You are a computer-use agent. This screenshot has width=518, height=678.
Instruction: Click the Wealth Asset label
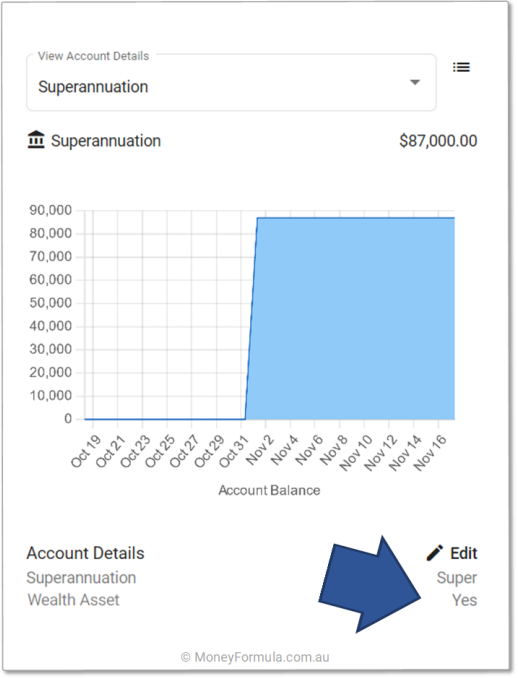(74, 600)
